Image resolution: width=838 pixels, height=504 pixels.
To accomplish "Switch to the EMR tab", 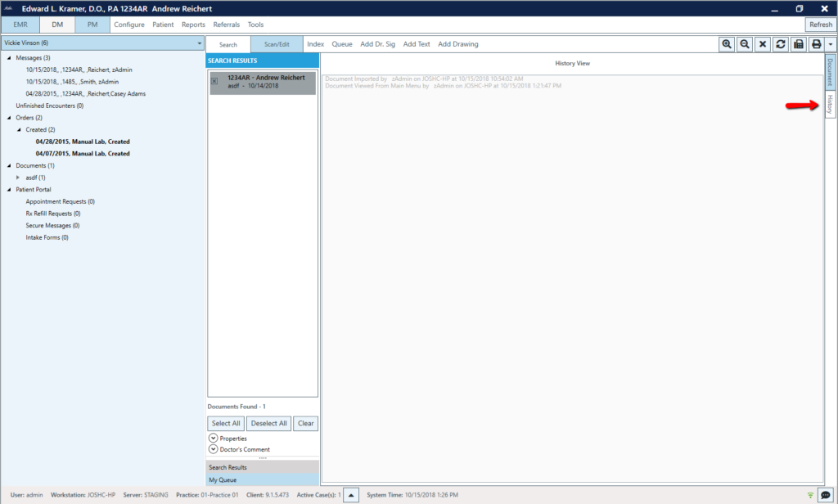I will [20, 25].
